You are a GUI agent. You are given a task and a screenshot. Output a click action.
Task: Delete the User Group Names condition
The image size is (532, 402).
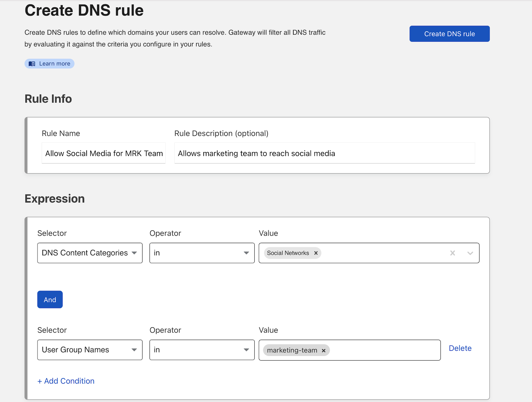460,348
